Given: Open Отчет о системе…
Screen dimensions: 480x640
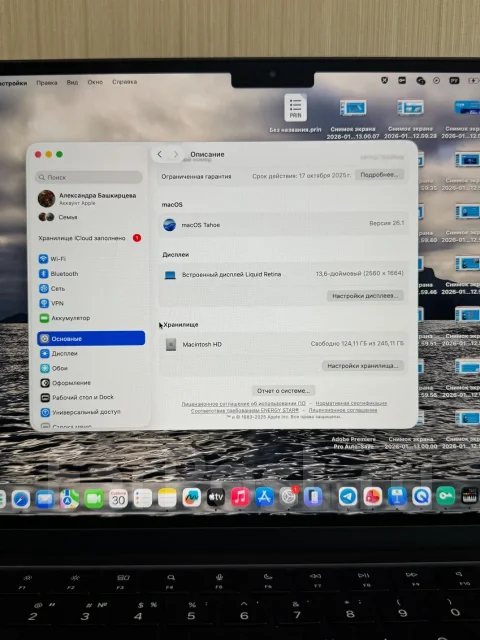Looking at the screenshot, I should point(283,391).
